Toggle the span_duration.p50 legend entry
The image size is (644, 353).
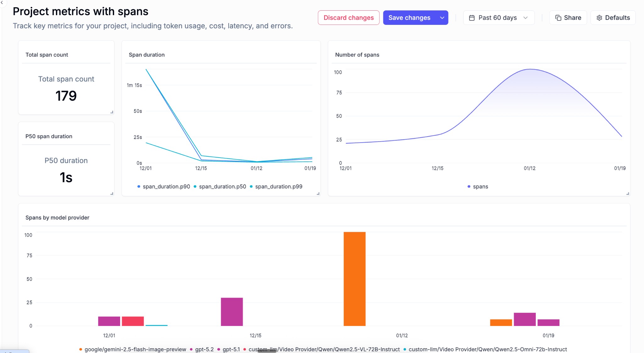click(x=222, y=186)
